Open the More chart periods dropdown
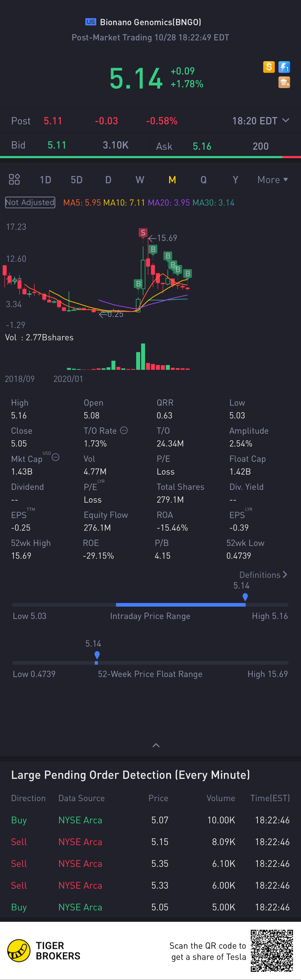The image size is (301, 980). 272,180
